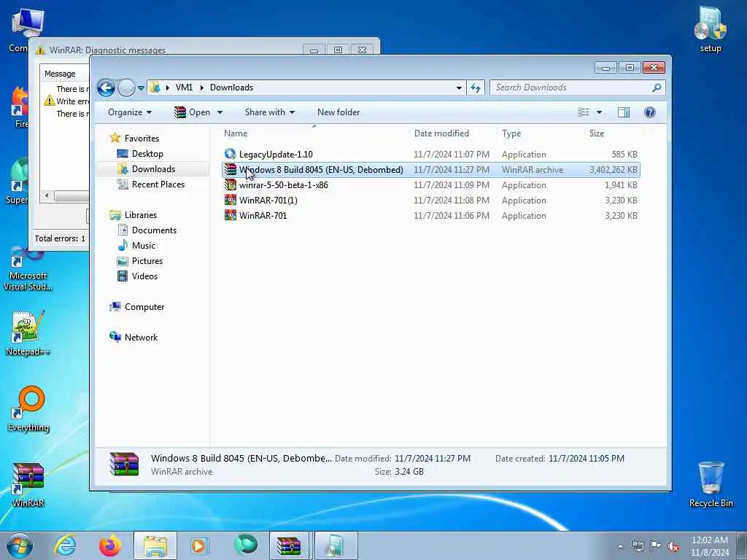Toggle the preview pane icon
This screenshot has width=747, height=560.
pyautogui.click(x=623, y=112)
